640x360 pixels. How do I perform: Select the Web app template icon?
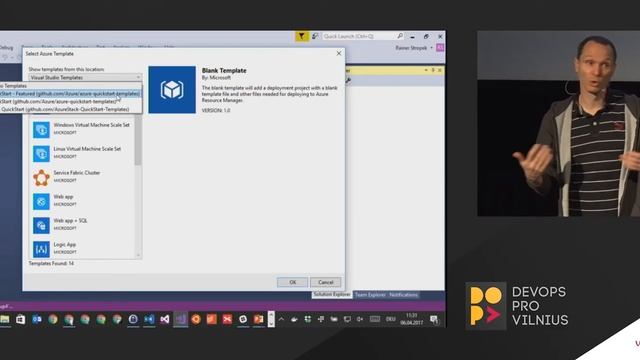tap(41, 202)
